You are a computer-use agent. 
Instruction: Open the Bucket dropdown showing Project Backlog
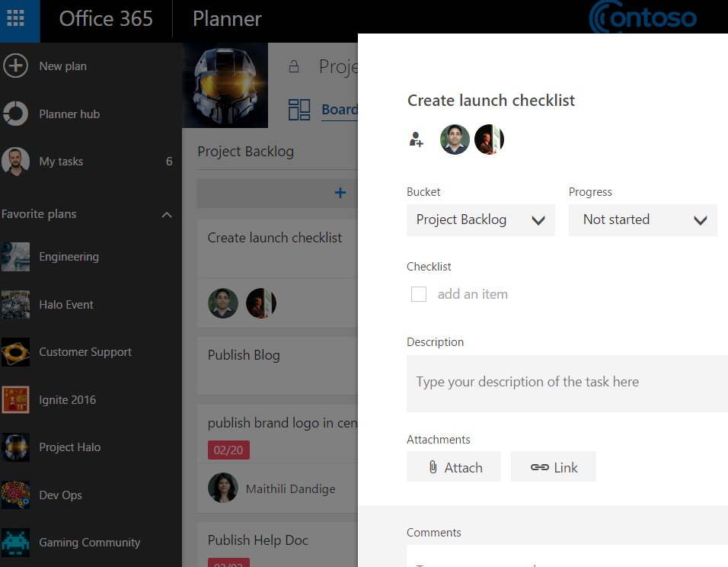click(x=481, y=219)
